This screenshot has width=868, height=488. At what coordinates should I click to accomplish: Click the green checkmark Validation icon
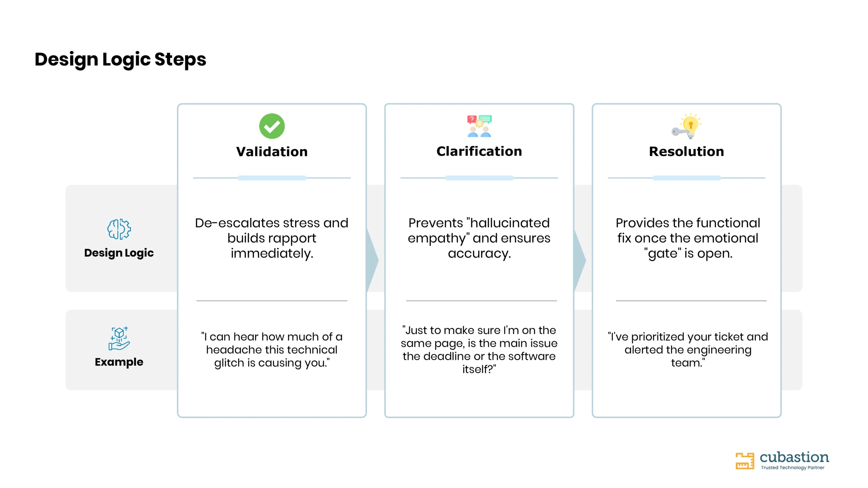[272, 126]
